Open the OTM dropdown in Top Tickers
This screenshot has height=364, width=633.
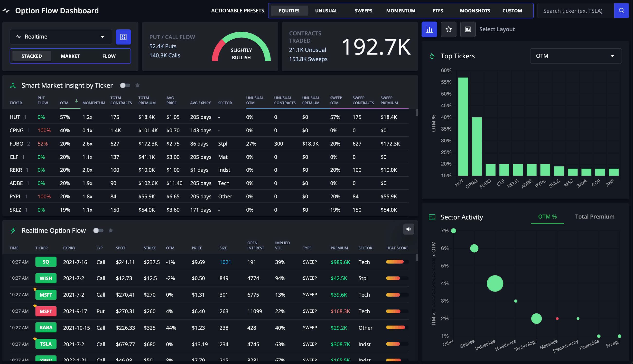(x=575, y=56)
